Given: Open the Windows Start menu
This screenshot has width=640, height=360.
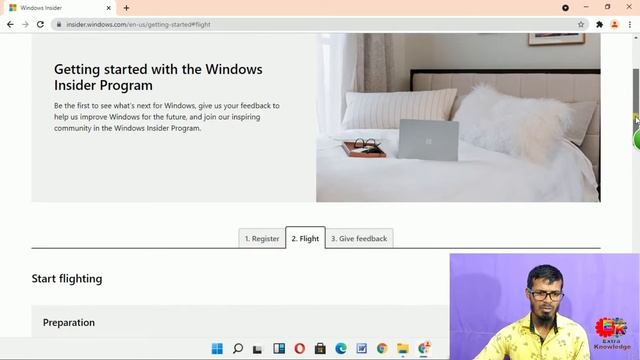Looking at the screenshot, I should 217,349.
